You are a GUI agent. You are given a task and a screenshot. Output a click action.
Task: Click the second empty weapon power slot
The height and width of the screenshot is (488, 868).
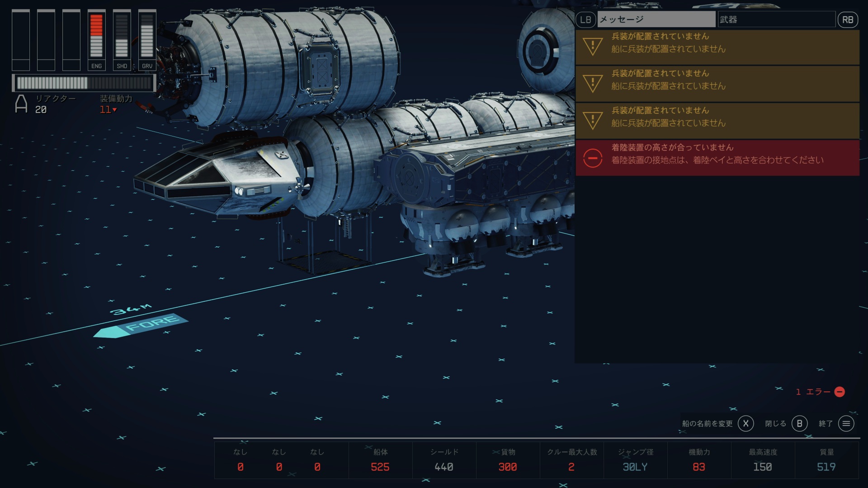click(x=46, y=40)
